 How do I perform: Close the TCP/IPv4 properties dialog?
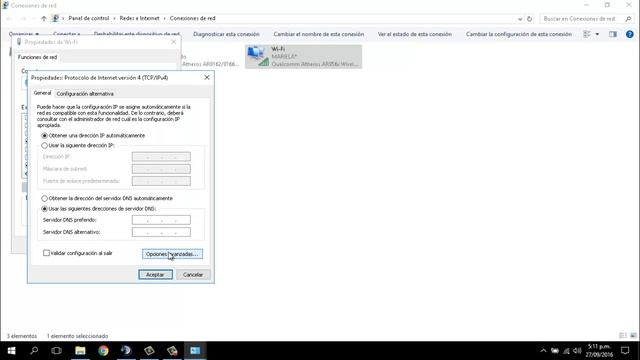pos(207,78)
